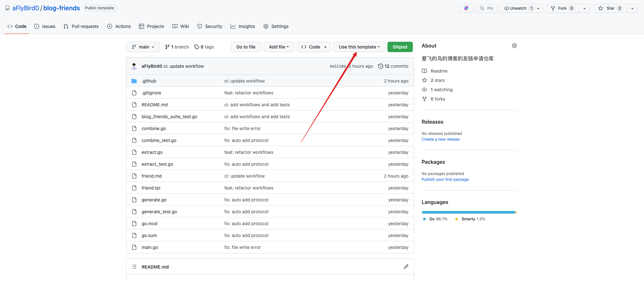The height and width of the screenshot is (282, 644).
Task: Click file icon beside main.go
Action: click(134, 247)
